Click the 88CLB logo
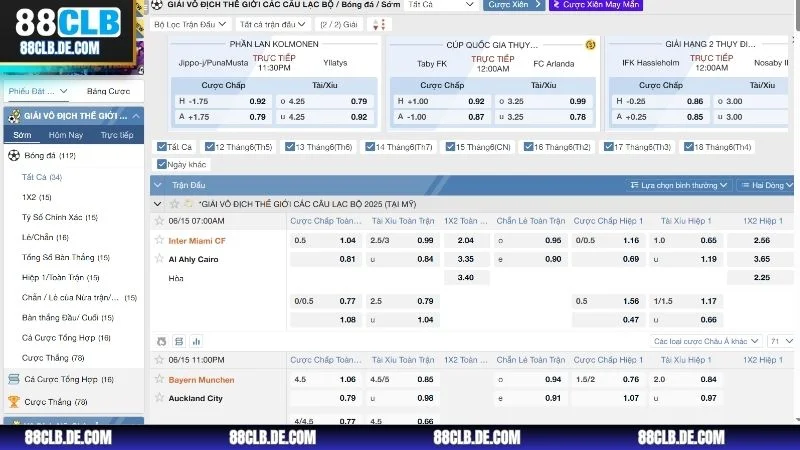 coord(67,32)
